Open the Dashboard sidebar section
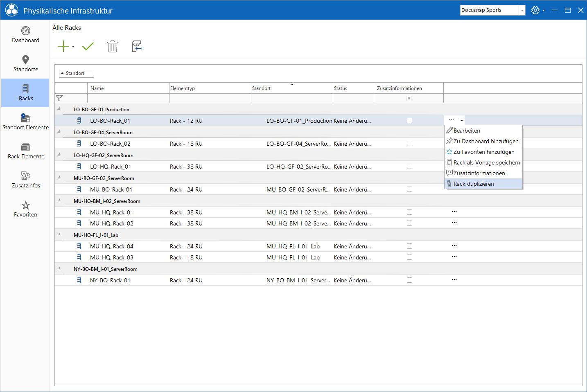This screenshot has width=587, height=392. click(25, 35)
